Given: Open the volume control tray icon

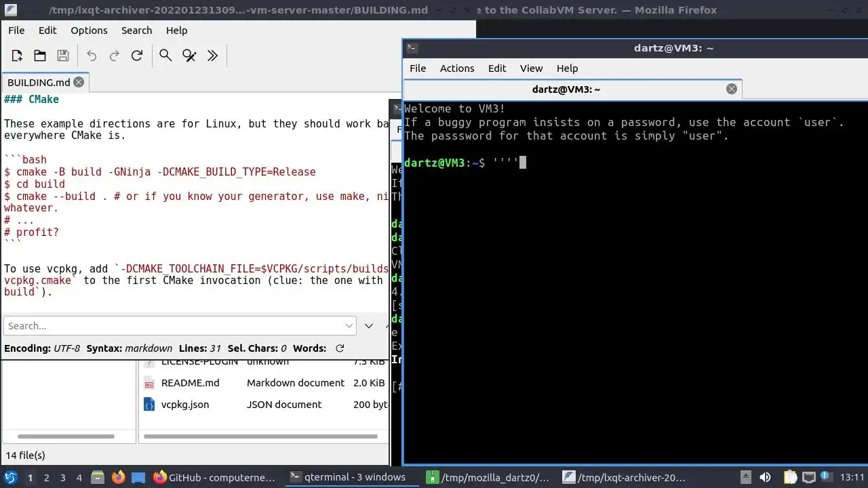Looking at the screenshot, I should pos(765,477).
